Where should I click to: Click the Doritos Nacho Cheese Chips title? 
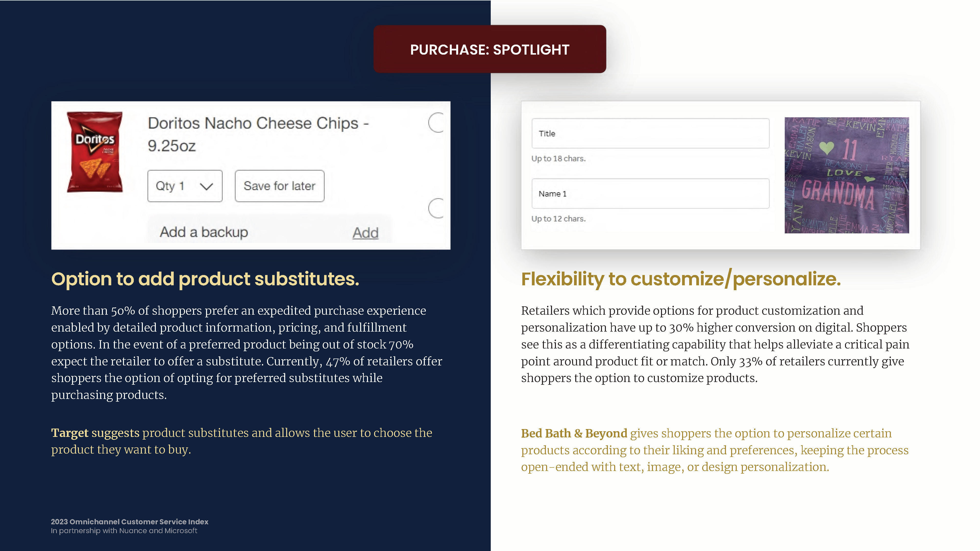(x=258, y=134)
